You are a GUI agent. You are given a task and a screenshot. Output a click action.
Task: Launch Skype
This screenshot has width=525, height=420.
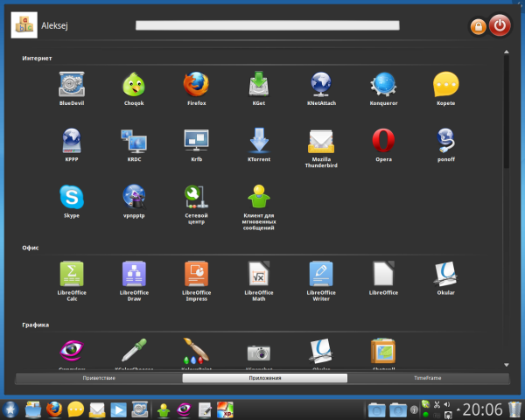pos(72,201)
